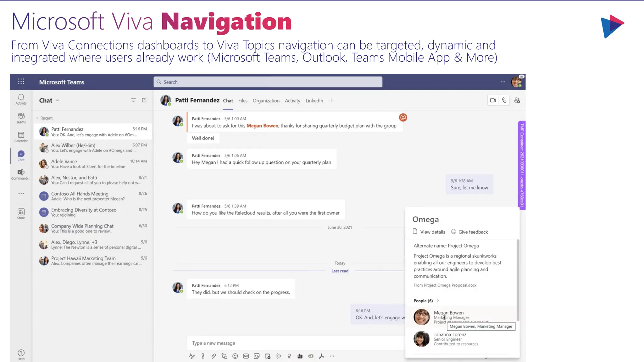Open the Company Wide Planning Chat
644x362 pixels.
[x=93, y=228]
